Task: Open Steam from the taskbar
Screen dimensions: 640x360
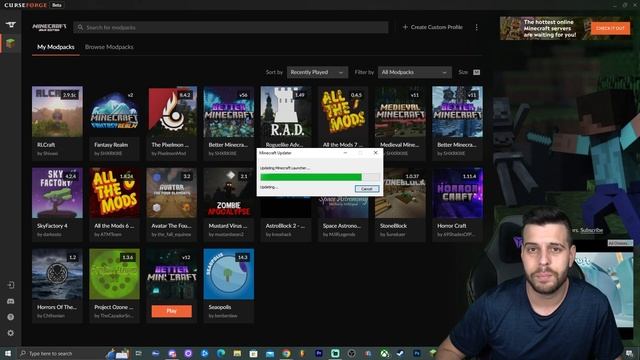Action: pos(400,353)
